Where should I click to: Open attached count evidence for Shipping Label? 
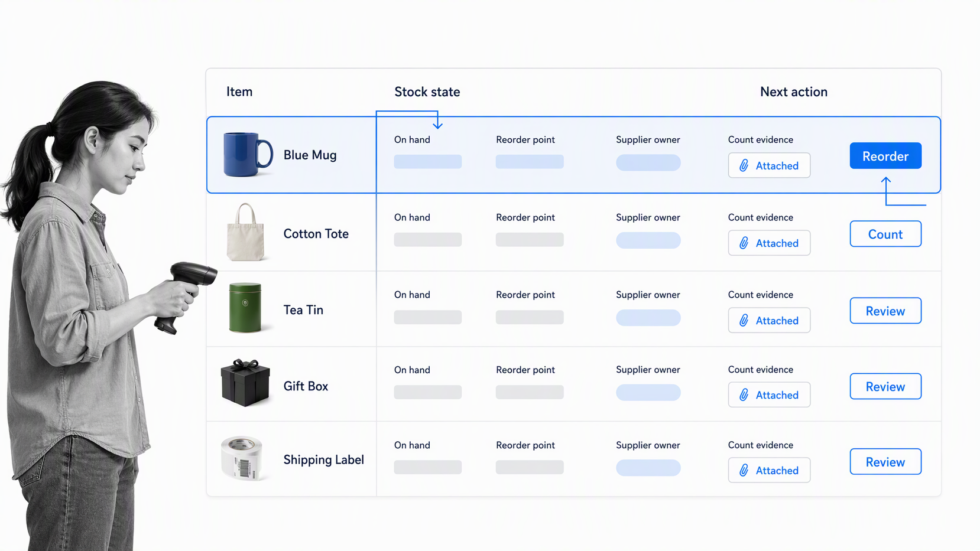click(x=769, y=470)
